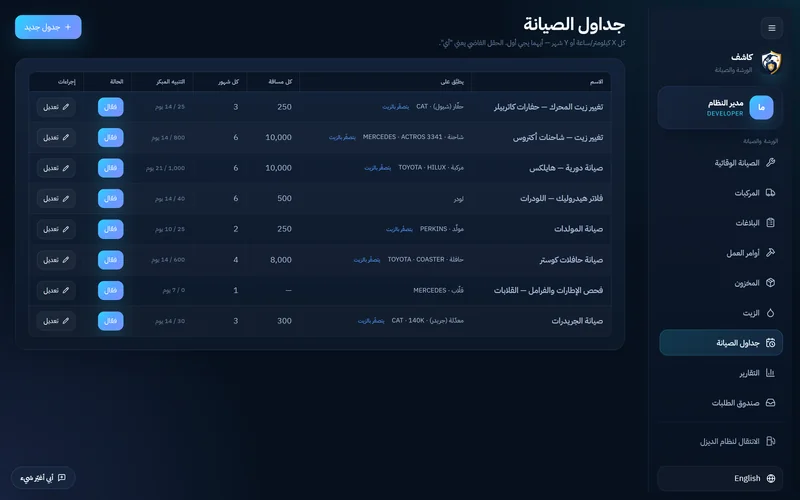The image size is (800, 500).
Task: Click "MERCEDES · ACTROS 3341" applies-to text
Action: click(x=403, y=137)
